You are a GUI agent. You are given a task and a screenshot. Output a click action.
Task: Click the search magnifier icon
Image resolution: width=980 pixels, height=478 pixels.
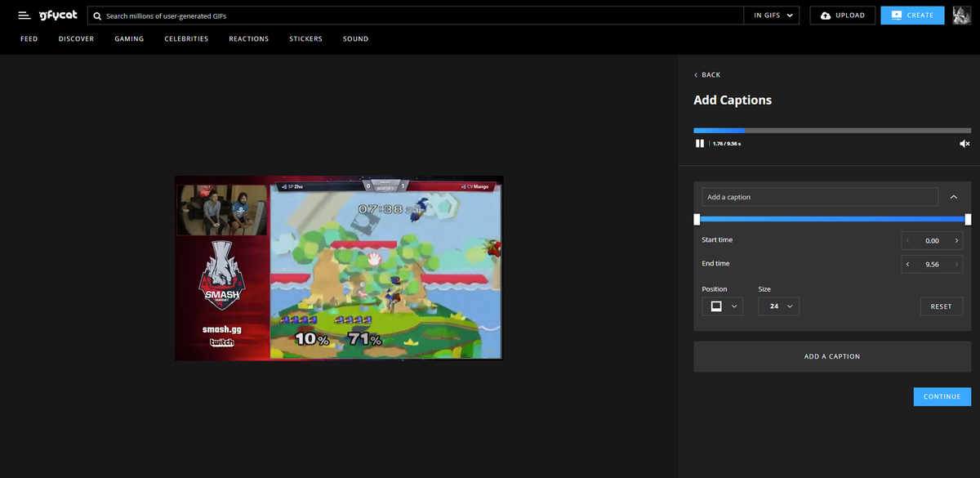(97, 16)
